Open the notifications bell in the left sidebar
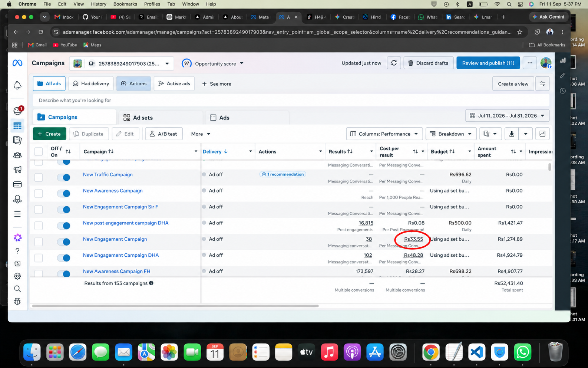Image resolution: width=588 pixels, height=368 pixels. coord(17,85)
